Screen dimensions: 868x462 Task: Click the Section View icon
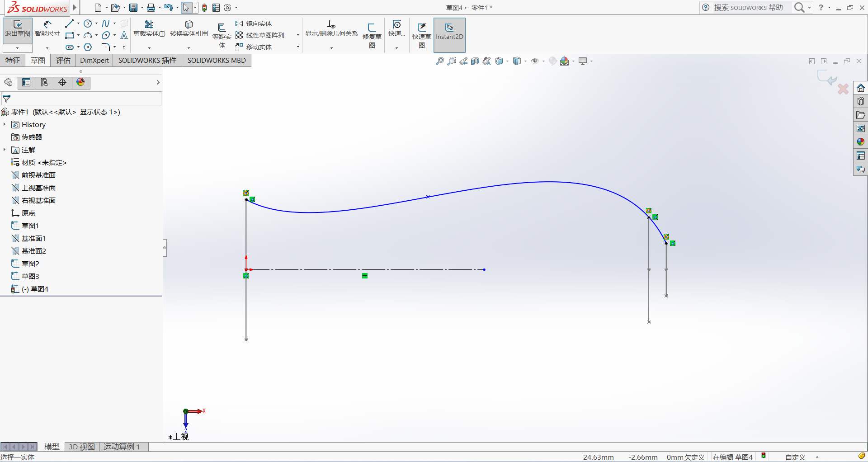[x=475, y=61]
